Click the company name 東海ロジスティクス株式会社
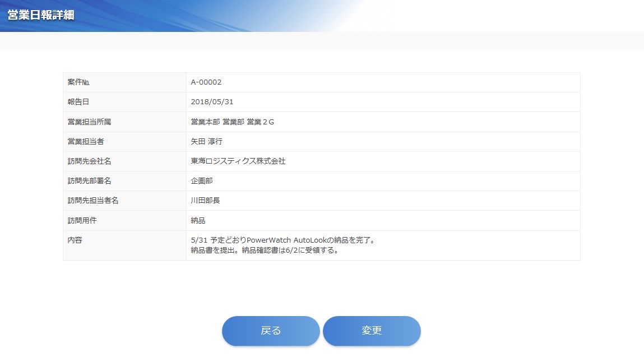The height and width of the screenshot is (362, 644). click(238, 161)
